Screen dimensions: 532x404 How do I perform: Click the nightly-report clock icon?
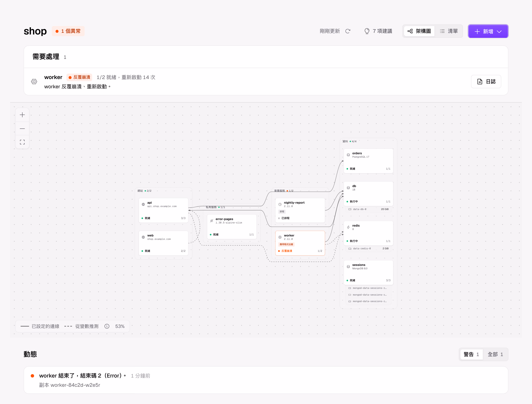point(280,204)
